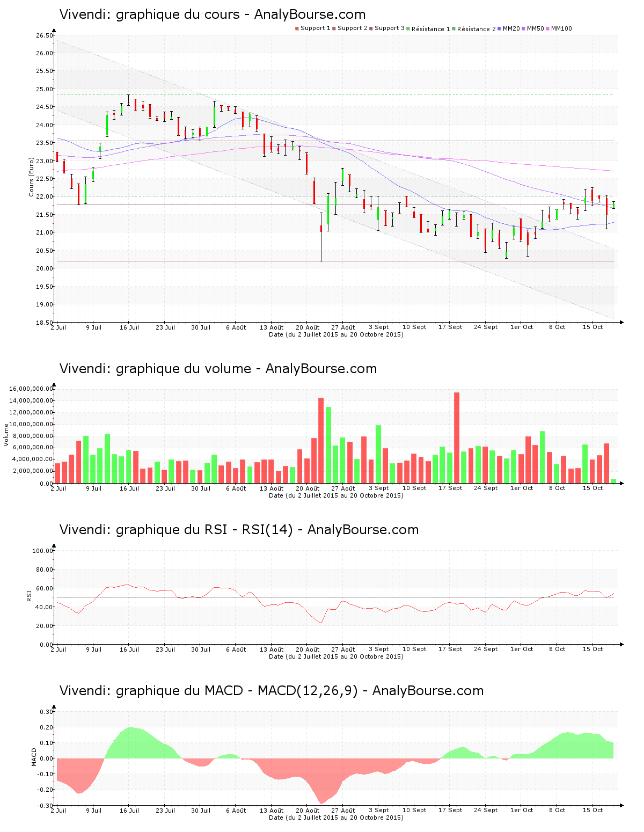Select the Résistance 1 green legend marker
The image size is (644, 832).
click(408, 28)
